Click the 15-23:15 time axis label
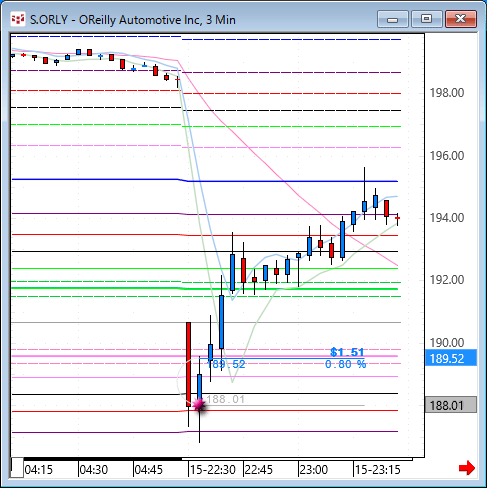This screenshot has width=487, height=488. tap(377, 470)
